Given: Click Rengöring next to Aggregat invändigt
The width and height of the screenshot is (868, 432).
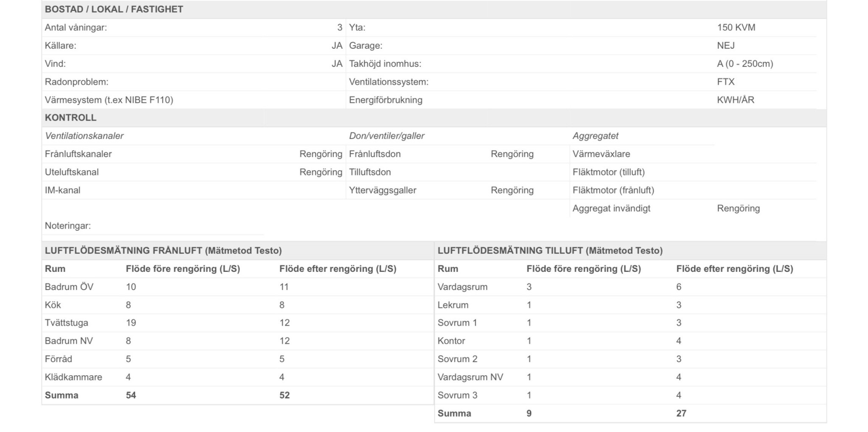Looking at the screenshot, I should pyautogui.click(x=738, y=208).
